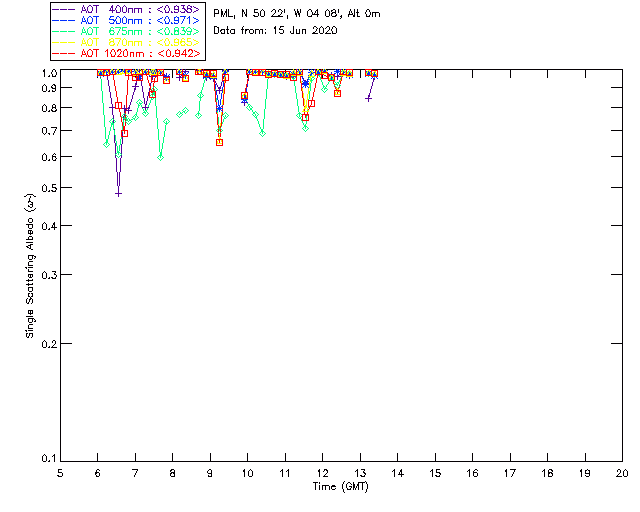Click the last purple plus marker after 13 GMT
640x512 pixels.
tap(369, 98)
